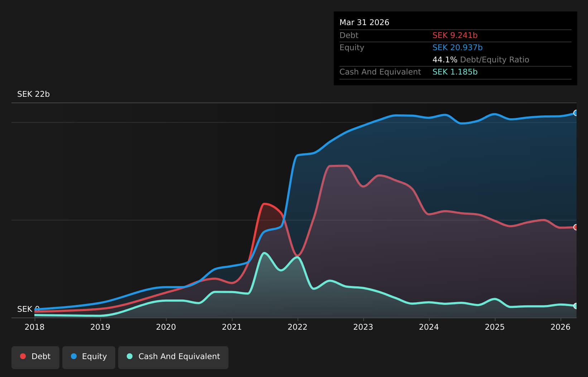
Task: Click the 2026 x-axis label
Action: point(560,327)
